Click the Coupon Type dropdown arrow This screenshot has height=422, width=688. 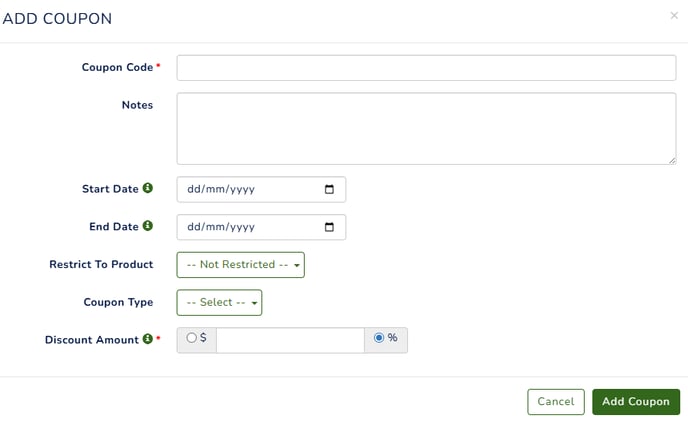pyautogui.click(x=254, y=303)
